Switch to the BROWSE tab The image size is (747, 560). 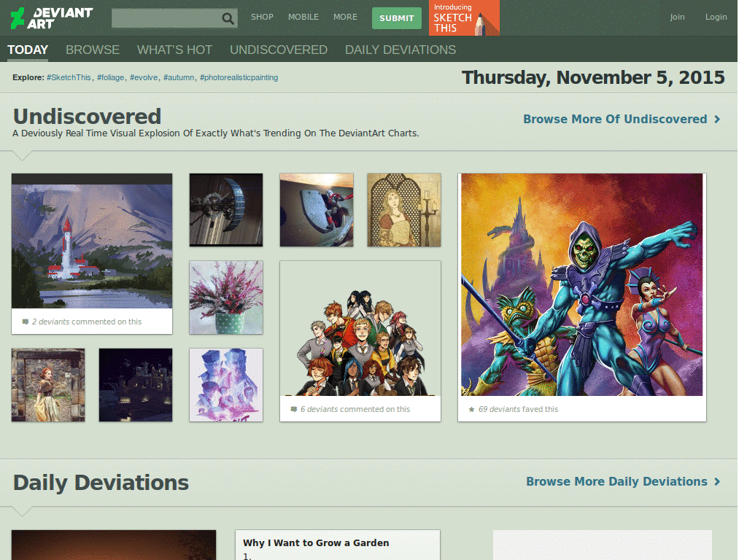point(93,50)
